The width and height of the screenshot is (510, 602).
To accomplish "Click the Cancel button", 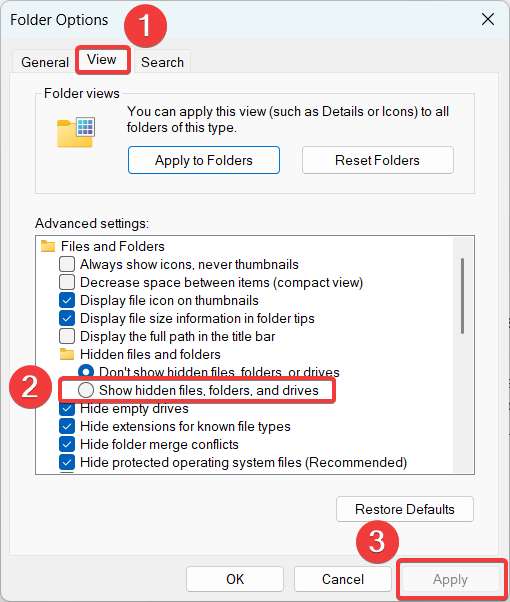I will coord(343,579).
